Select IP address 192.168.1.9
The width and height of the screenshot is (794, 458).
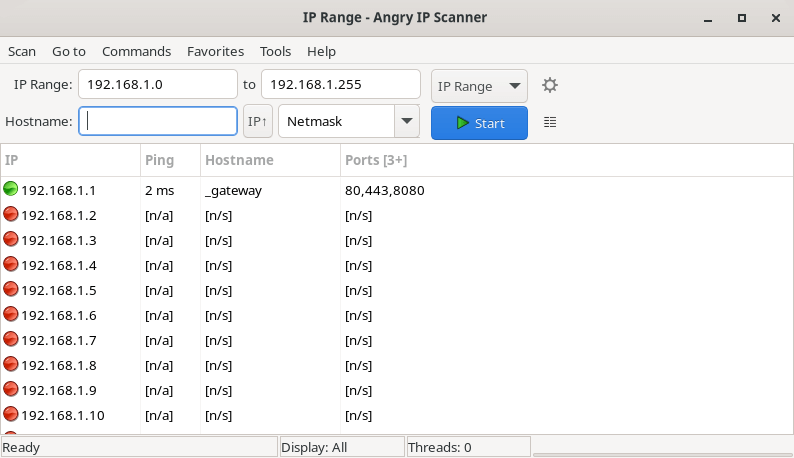[x=59, y=391]
